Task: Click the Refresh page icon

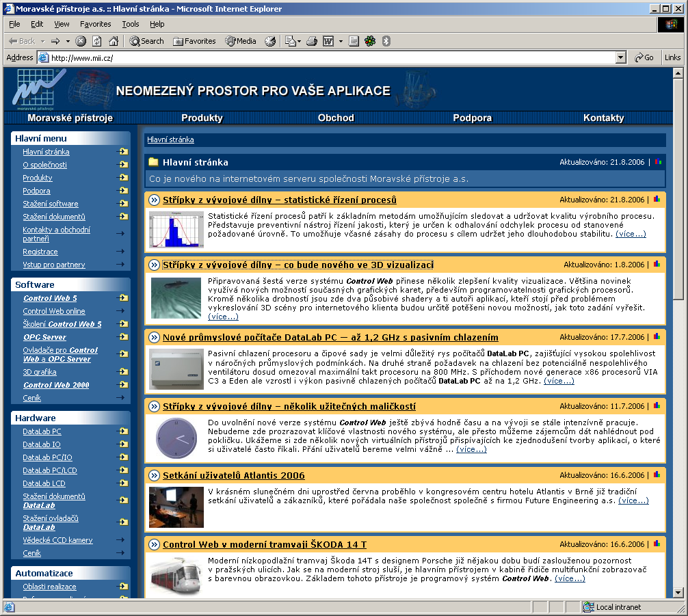Action: coord(96,41)
